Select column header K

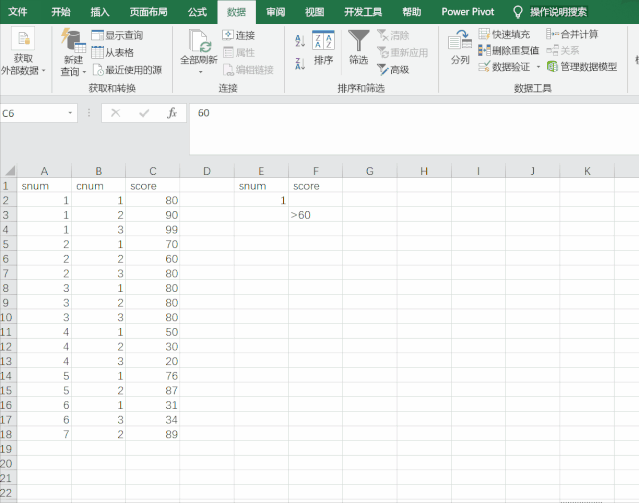[587, 171]
